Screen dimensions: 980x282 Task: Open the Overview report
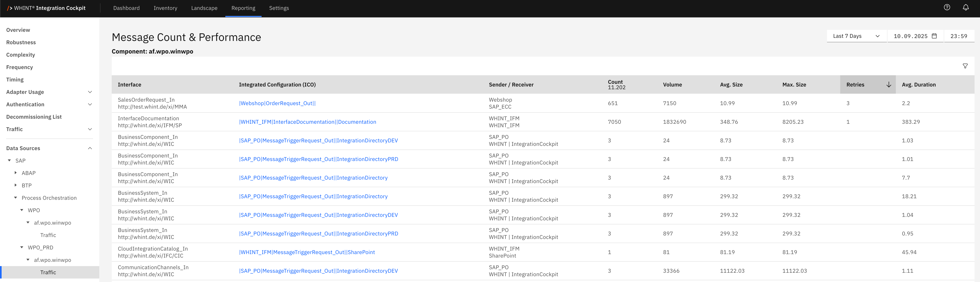(18, 30)
